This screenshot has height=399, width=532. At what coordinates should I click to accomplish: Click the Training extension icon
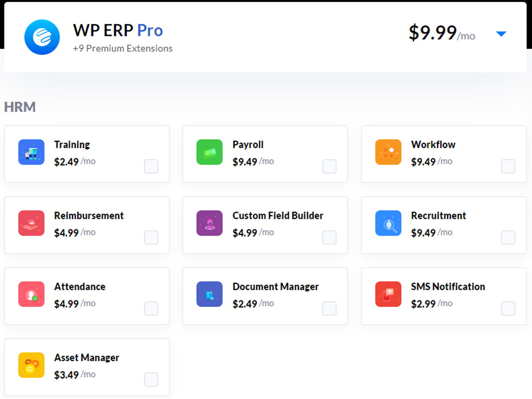coord(31,152)
